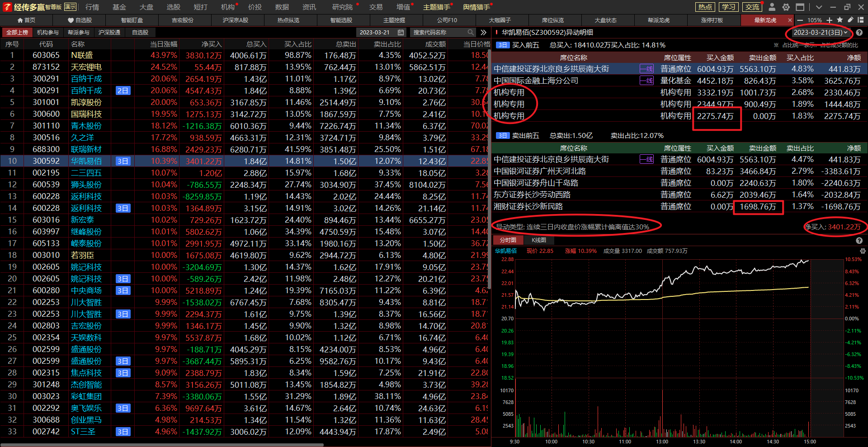Click the 学习 button
868x447 pixels.
click(x=728, y=7)
